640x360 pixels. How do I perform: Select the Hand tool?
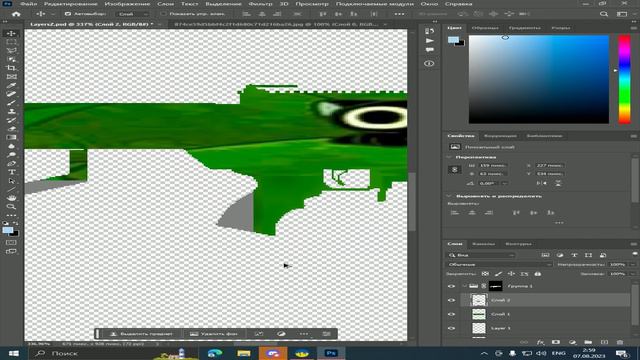tap(11, 198)
